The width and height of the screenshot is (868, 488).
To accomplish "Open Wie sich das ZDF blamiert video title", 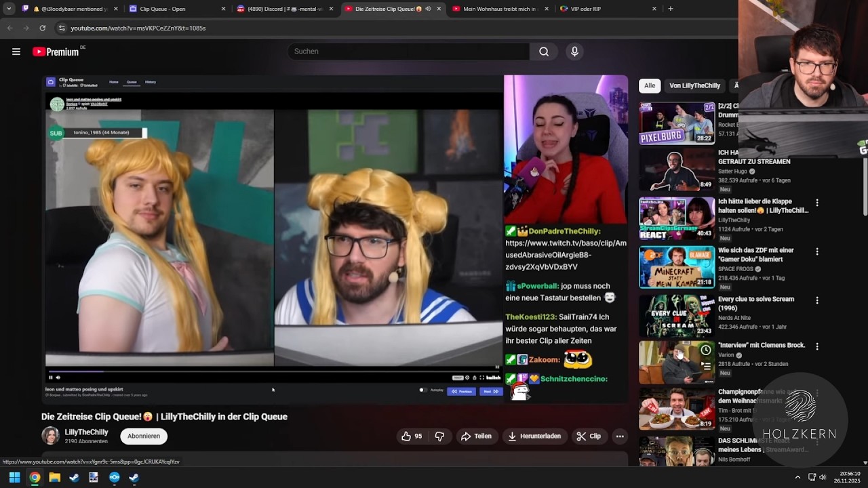I will (x=755, y=255).
